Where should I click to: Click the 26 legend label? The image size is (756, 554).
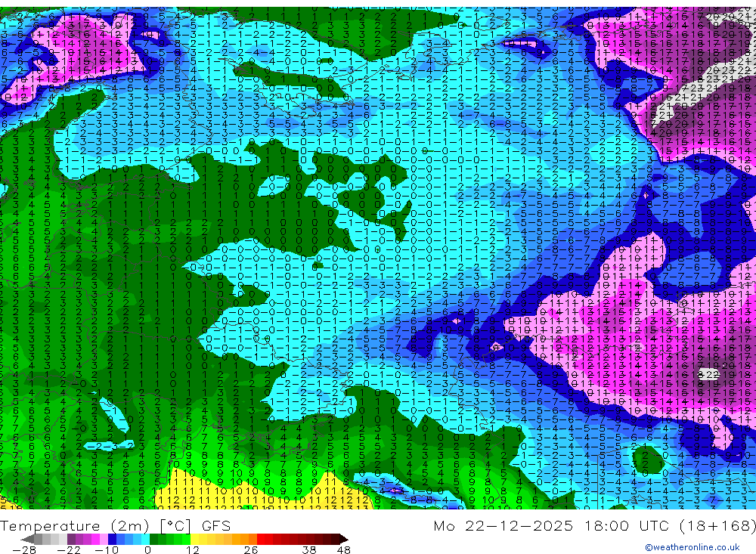pos(251,549)
